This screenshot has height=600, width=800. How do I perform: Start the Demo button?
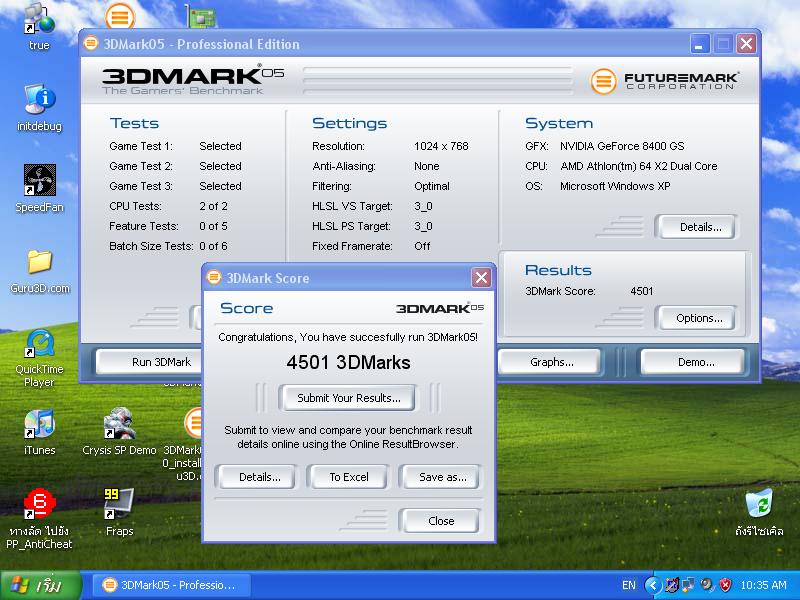pyautogui.click(x=693, y=362)
